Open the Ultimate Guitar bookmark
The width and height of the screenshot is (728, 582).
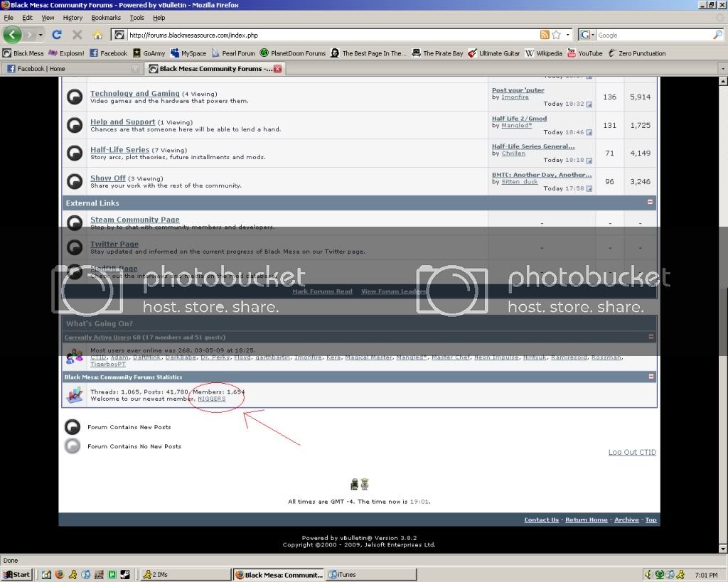pos(494,53)
